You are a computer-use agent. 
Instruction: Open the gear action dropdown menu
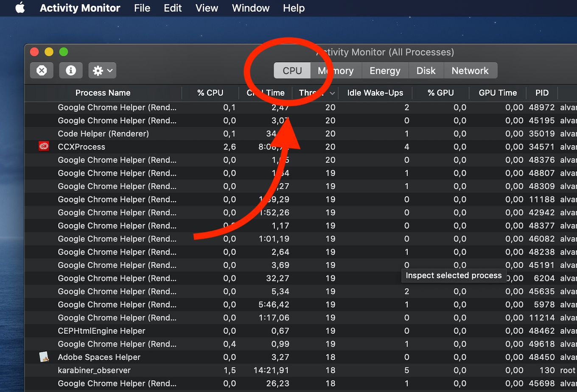(102, 70)
